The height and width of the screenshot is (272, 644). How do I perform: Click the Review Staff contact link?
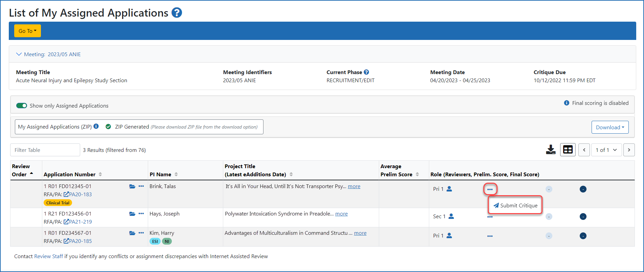48,256
